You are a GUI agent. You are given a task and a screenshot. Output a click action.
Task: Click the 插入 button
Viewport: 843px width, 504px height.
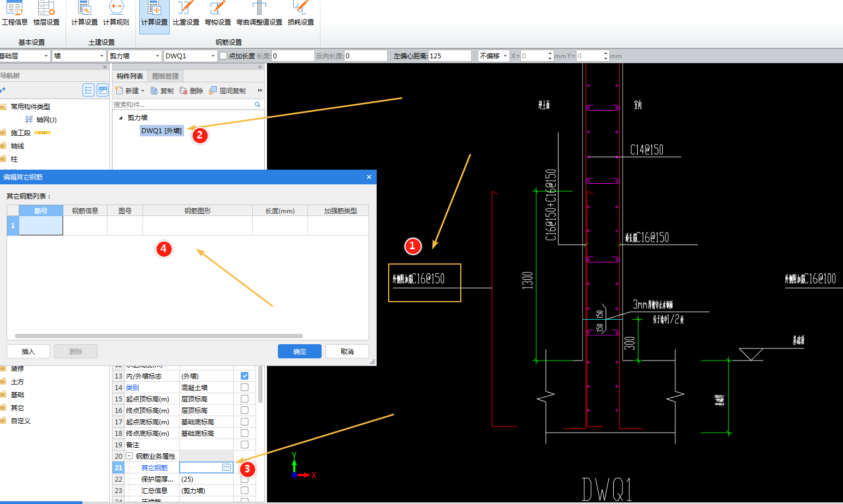28,351
